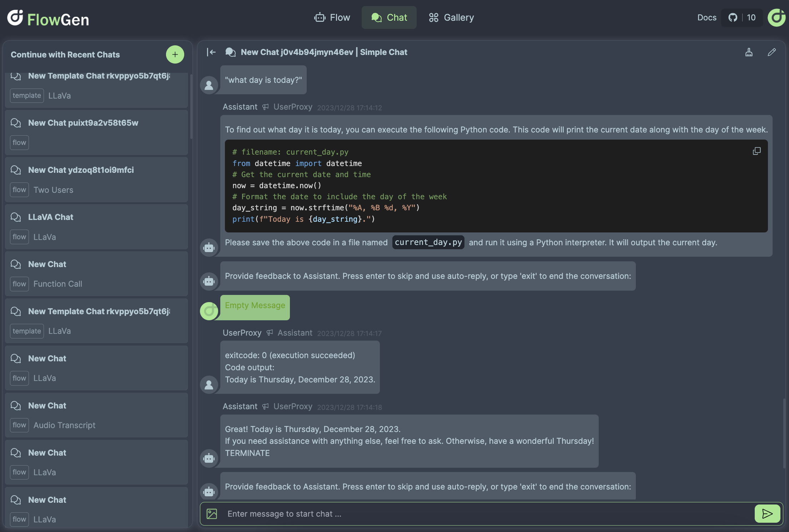Click green avatar beside Empty Message
789x532 pixels.
pos(209,311)
